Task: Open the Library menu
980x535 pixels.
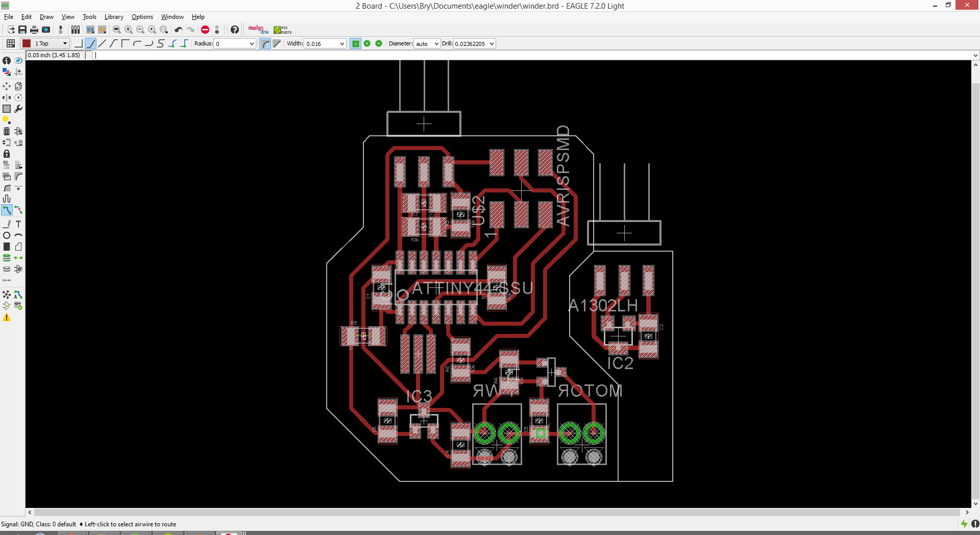Action: [114, 17]
